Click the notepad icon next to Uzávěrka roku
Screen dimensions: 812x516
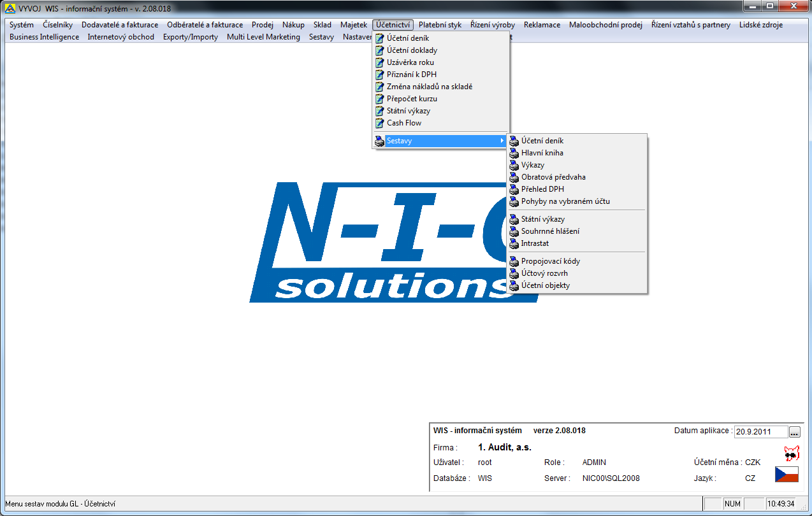[380, 62]
